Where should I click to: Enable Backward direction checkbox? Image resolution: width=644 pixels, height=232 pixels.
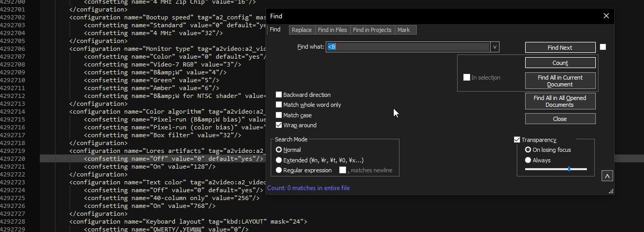click(279, 95)
